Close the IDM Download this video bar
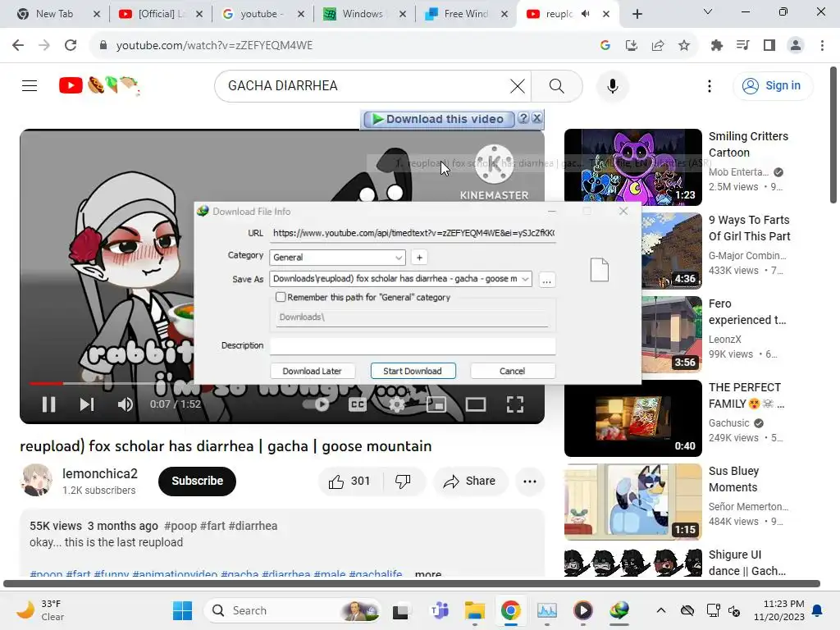The width and height of the screenshot is (840, 630). [536, 118]
